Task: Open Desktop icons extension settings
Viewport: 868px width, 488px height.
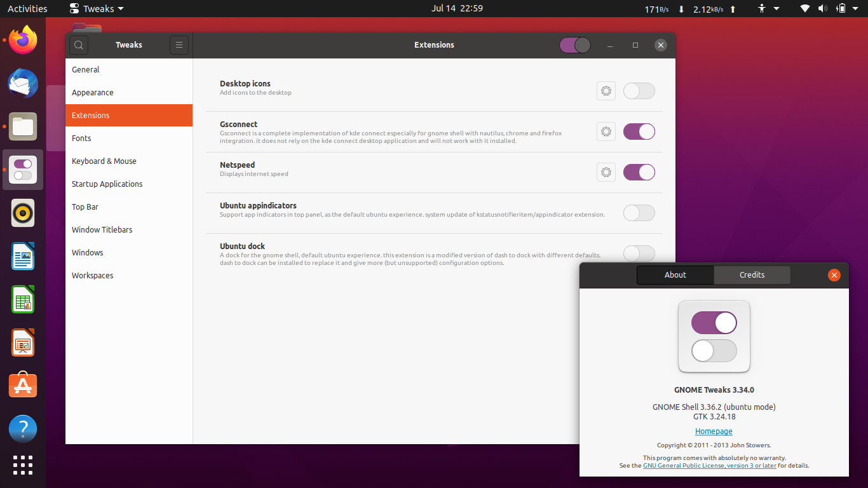Action: coord(606,90)
